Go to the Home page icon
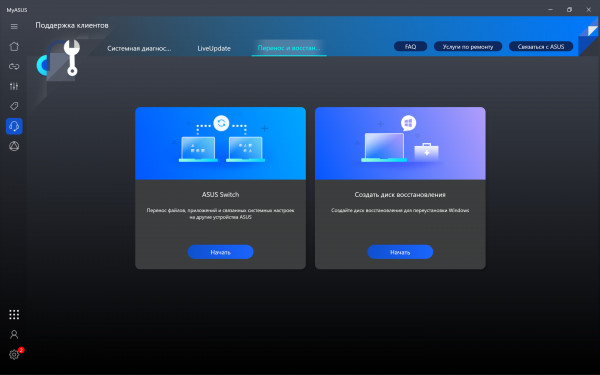The image size is (600, 375). [x=14, y=46]
